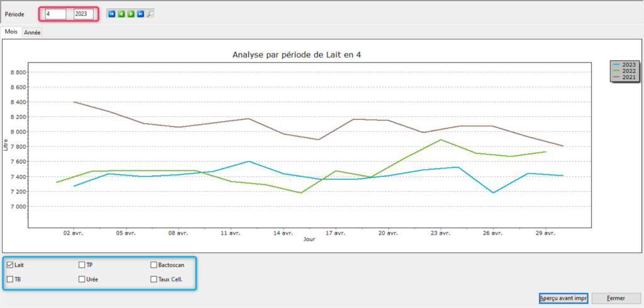The width and height of the screenshot is (644, 308).
Task: Open the magnifier search icon
Action: tap(150, 14)
